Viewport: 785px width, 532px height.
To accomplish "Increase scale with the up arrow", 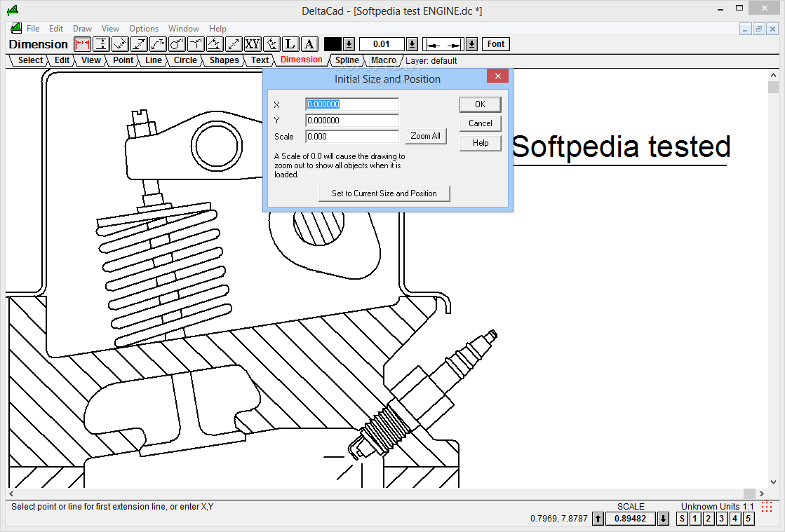I will [598, 519].
